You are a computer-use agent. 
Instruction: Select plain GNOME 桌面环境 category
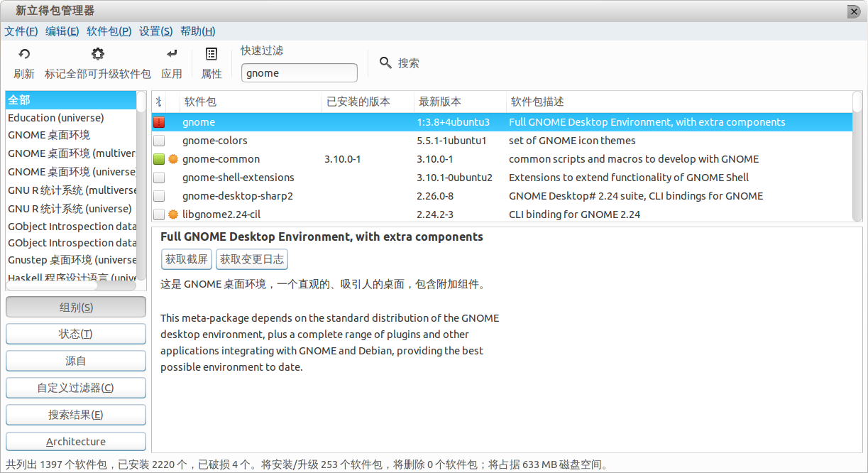[70, 135]
